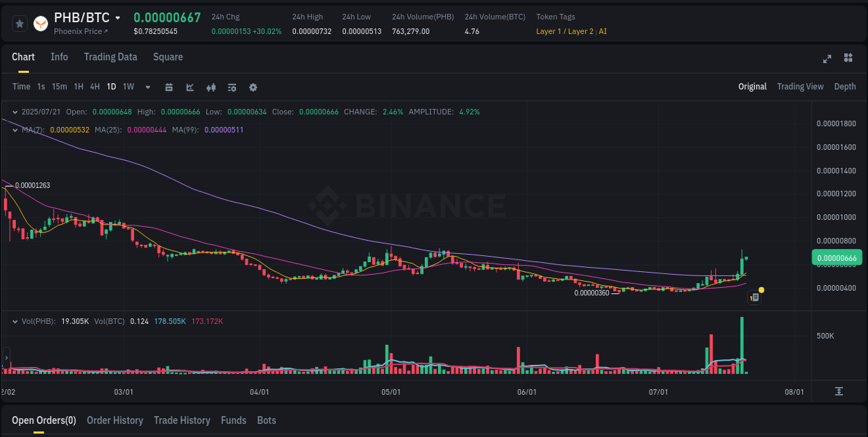Click the star to favorite PHB/BTC

click(19, 23)
